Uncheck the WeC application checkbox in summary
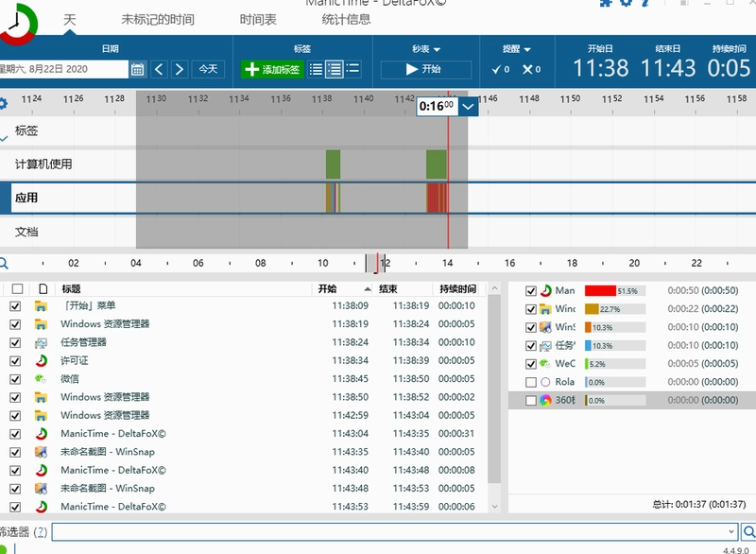756x554 pixels. [531, 364]
